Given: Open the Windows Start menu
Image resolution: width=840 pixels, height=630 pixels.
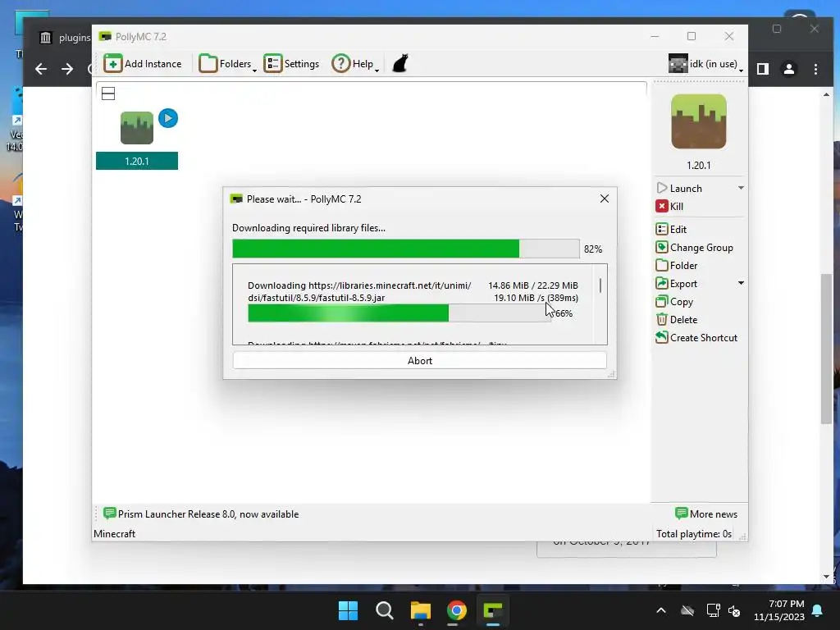Looking at the screenshot, I should tap(348, 610).
